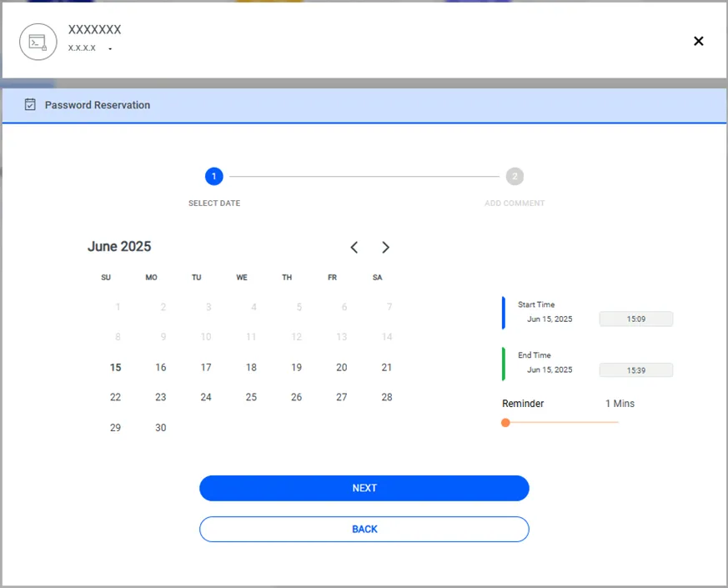Click the End Time date Jun 15, 2025

[x=550, y=369]
